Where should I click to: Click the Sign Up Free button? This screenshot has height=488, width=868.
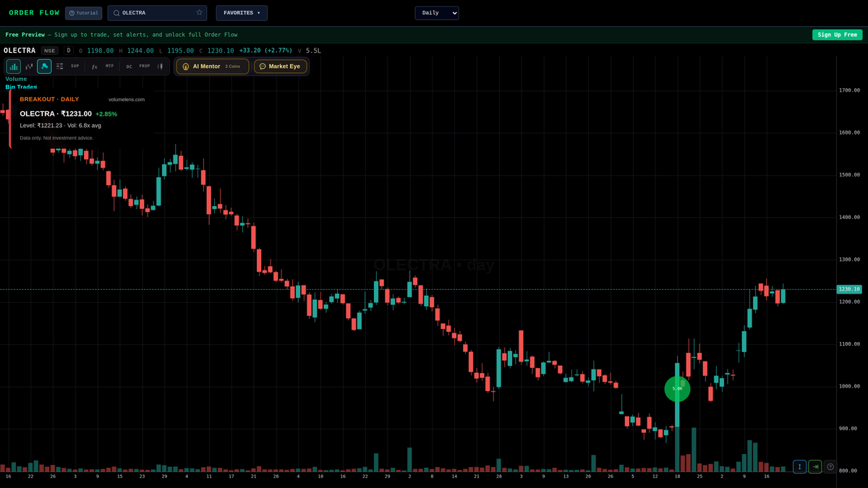(837, 34)
